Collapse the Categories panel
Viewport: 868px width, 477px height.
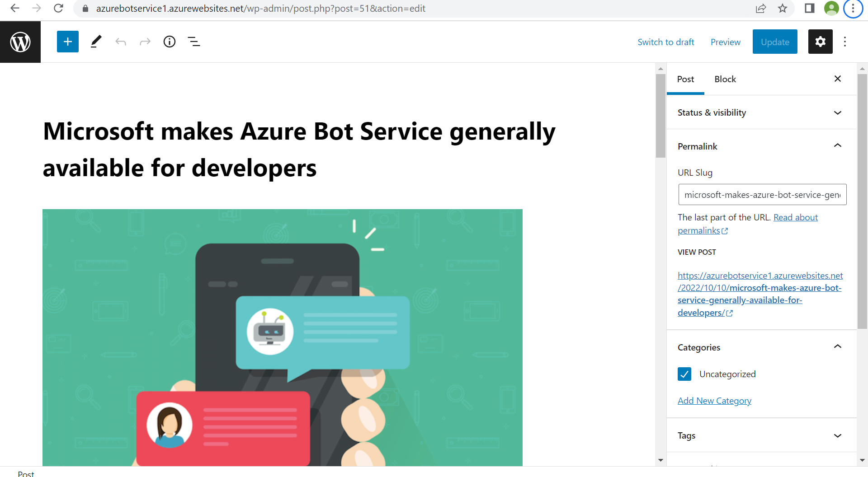[762, 347]
